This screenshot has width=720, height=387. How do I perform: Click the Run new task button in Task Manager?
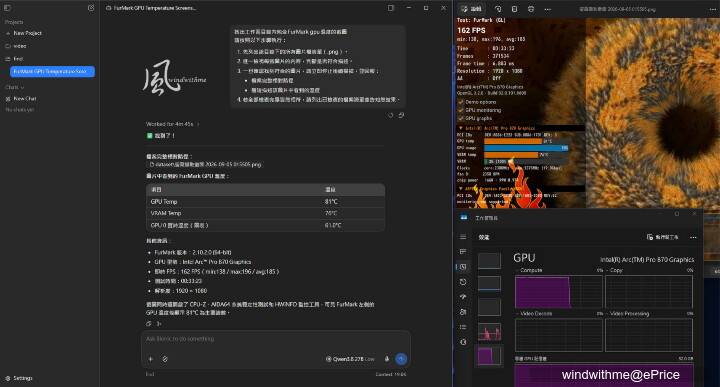click(662, 237)
